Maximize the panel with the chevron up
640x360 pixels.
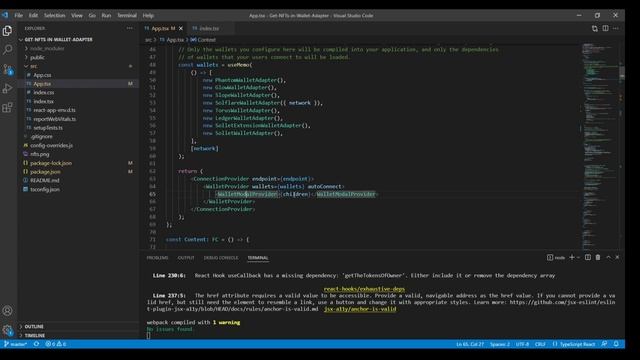pos(608,257)
